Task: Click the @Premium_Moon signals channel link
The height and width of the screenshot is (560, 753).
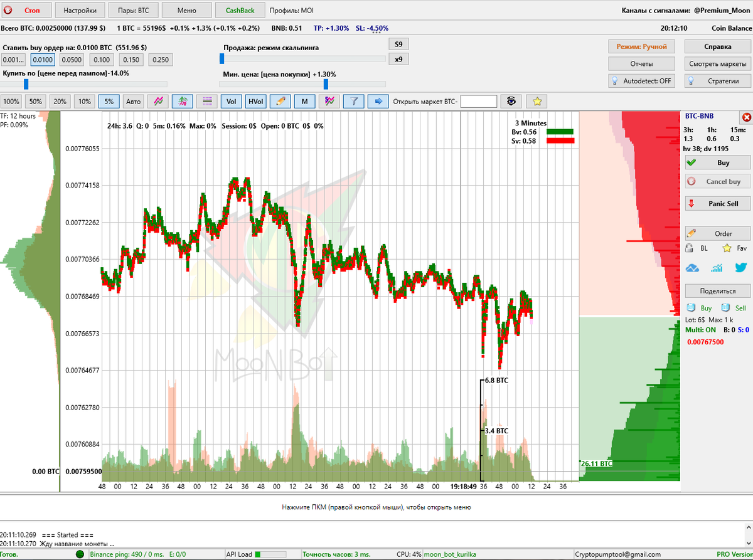Action: tap(721, 11)
